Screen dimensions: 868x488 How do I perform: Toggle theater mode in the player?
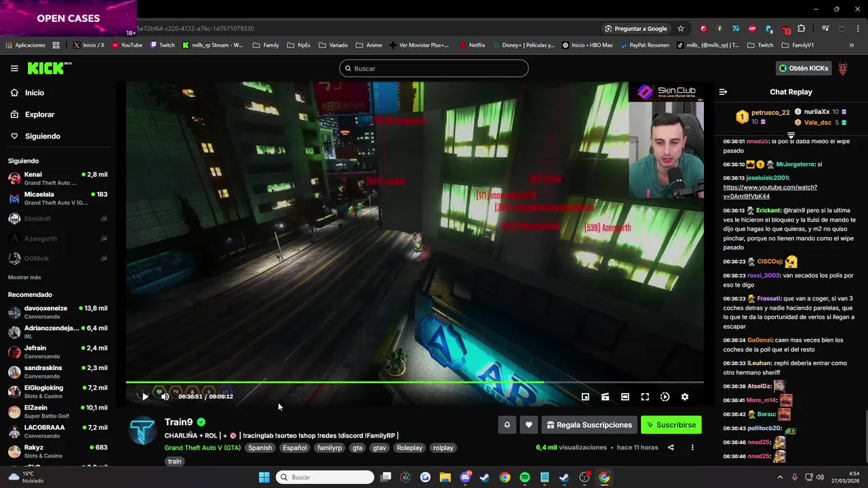click(x=625, y=396)
